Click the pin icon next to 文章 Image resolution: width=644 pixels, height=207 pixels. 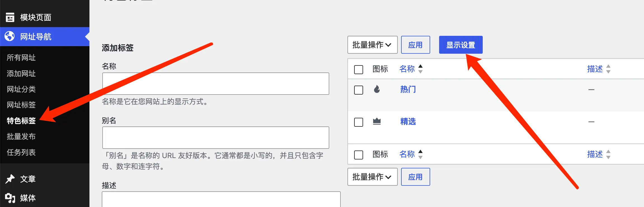10,179
